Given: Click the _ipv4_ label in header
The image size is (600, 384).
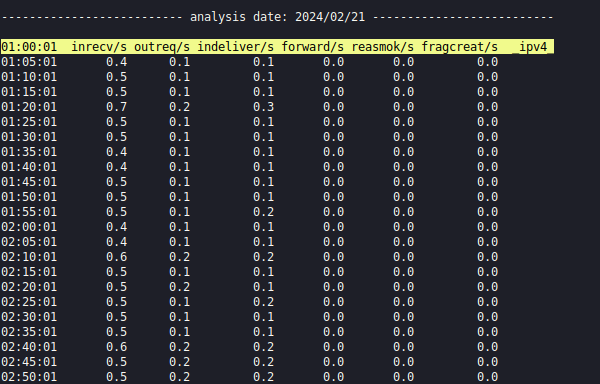Looking at the screenshot, I should point(533,47).
